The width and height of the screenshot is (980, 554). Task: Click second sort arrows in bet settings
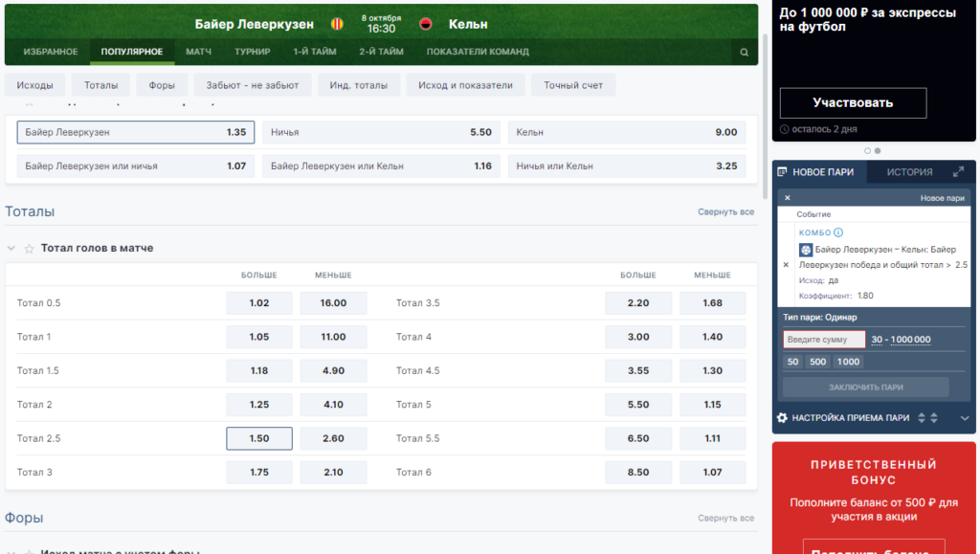pos(934,418)
